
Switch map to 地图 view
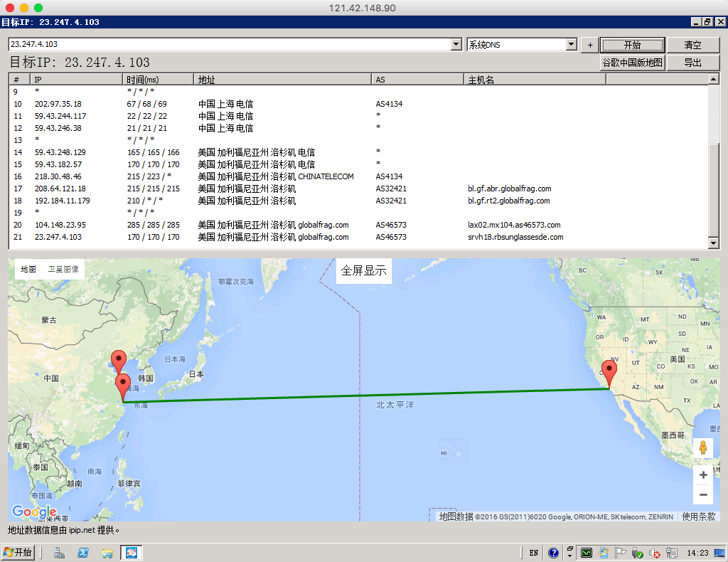[x=28, y=269]
